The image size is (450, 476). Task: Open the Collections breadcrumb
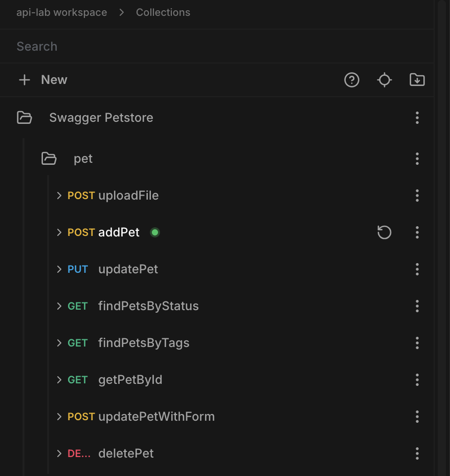[x=163, y=12]
